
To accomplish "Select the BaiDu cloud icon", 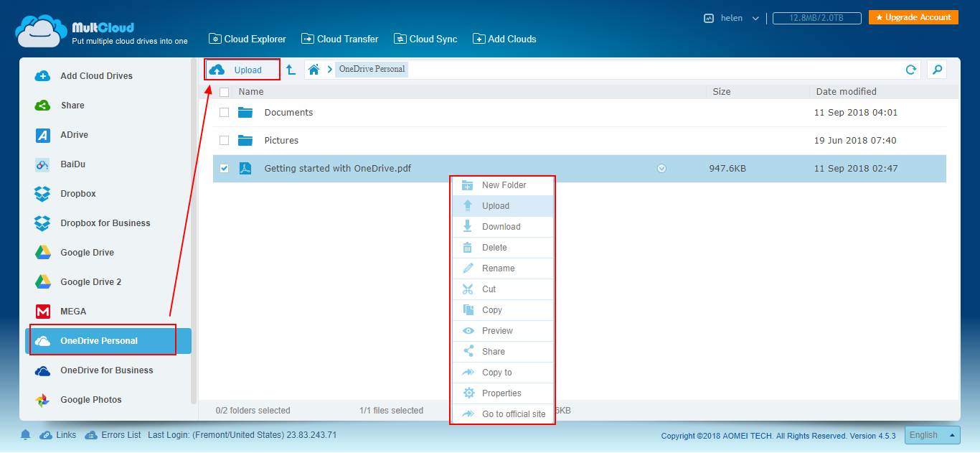I will point(42,164).
